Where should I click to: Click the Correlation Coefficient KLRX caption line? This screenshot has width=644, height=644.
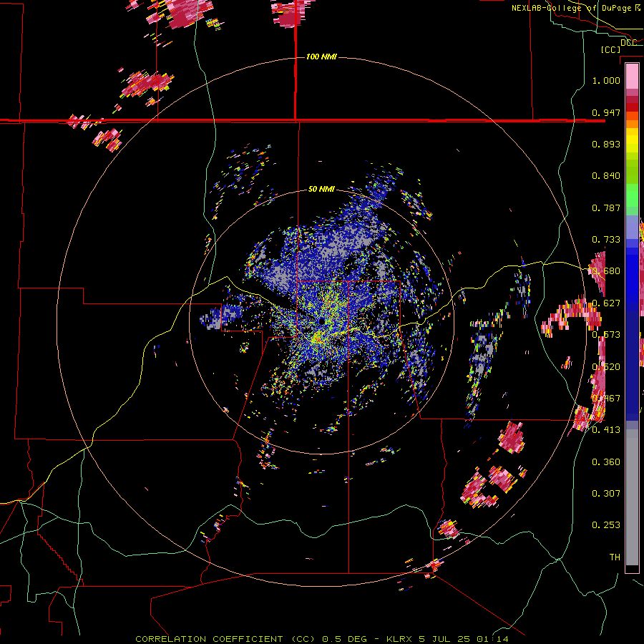click(x=322, y=639)
